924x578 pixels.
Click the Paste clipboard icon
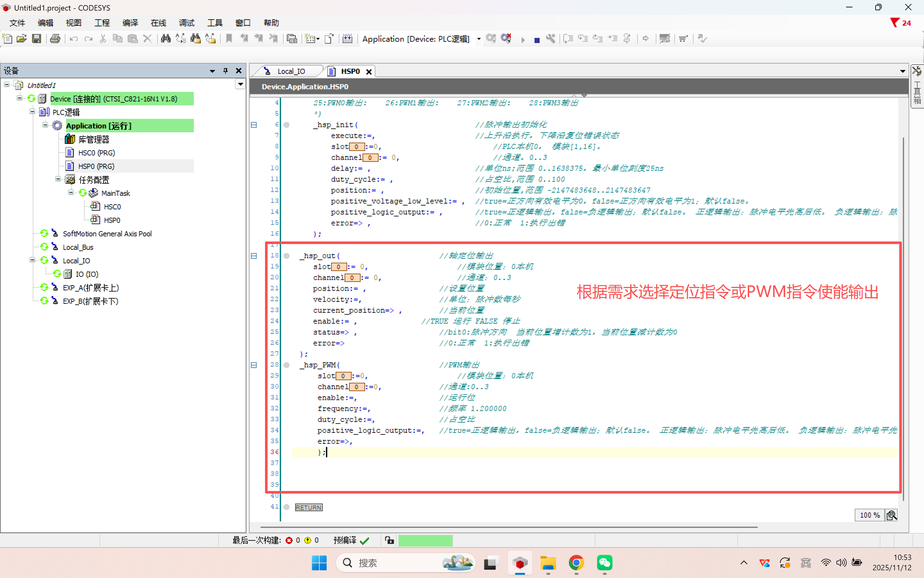133,39
